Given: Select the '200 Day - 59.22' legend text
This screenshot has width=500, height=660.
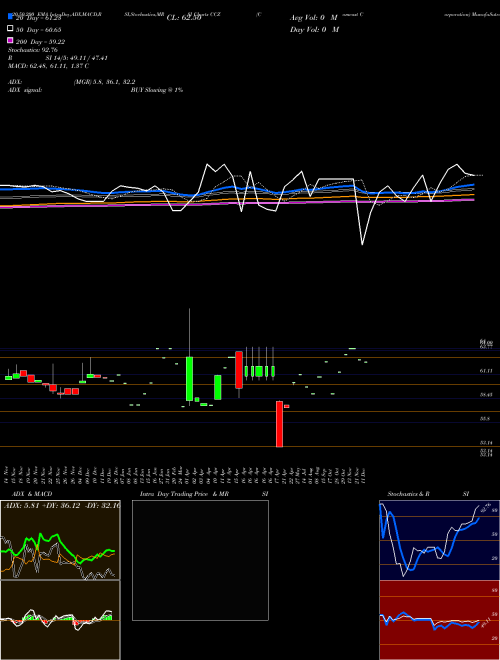Looking at the screenshot, I should (40, 42).
